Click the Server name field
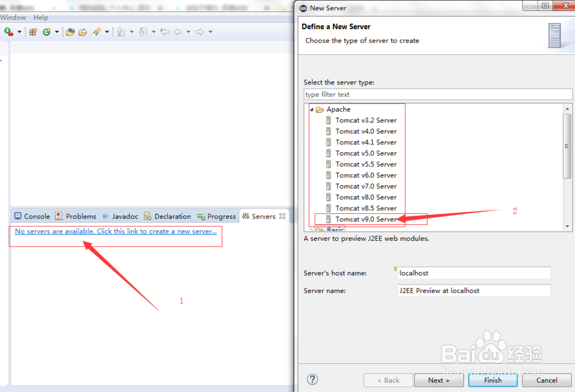 coord(474,290)
